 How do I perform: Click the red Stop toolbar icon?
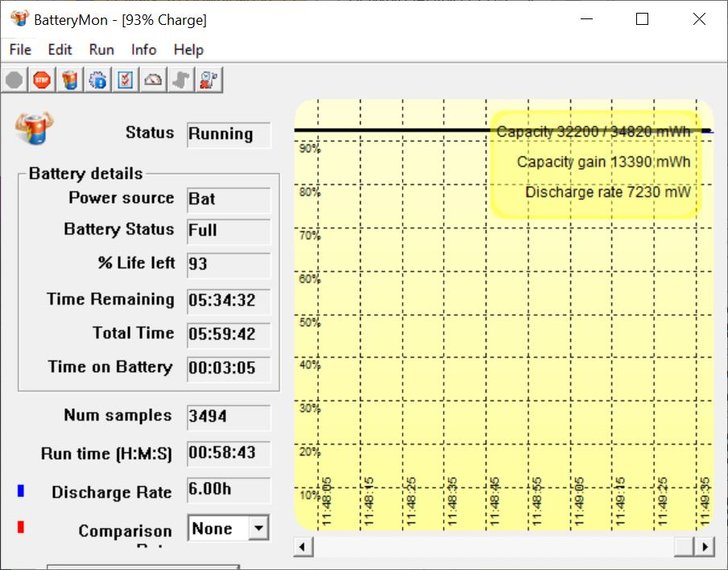pos(42,80)
